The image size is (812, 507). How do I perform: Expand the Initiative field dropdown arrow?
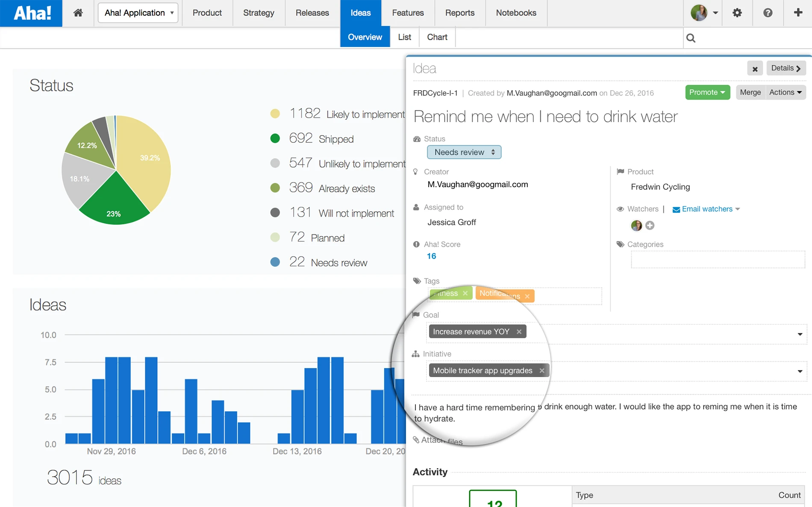tap(800, 371)
